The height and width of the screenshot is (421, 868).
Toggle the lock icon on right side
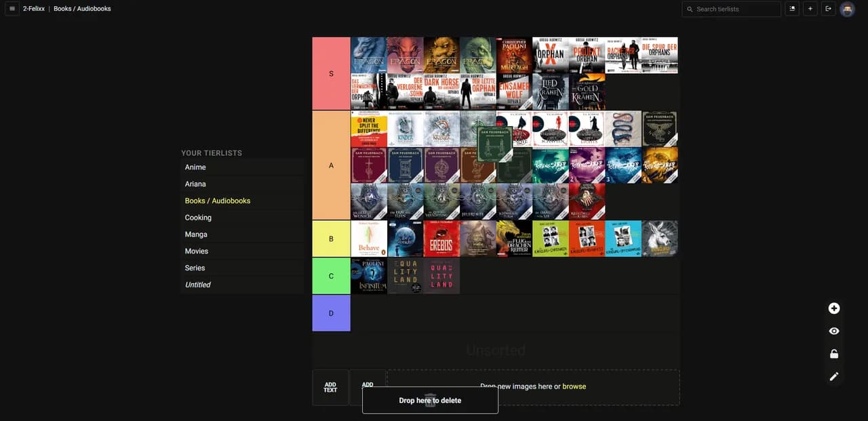[834, 354]
